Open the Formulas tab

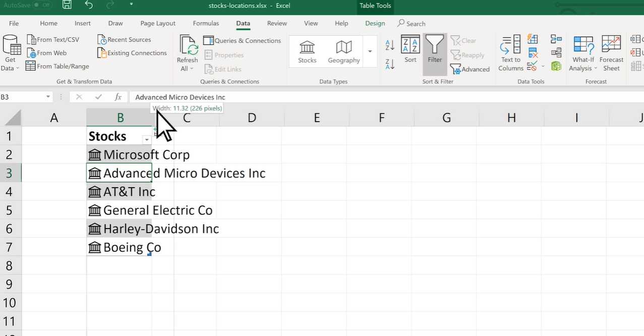point(206,23)
